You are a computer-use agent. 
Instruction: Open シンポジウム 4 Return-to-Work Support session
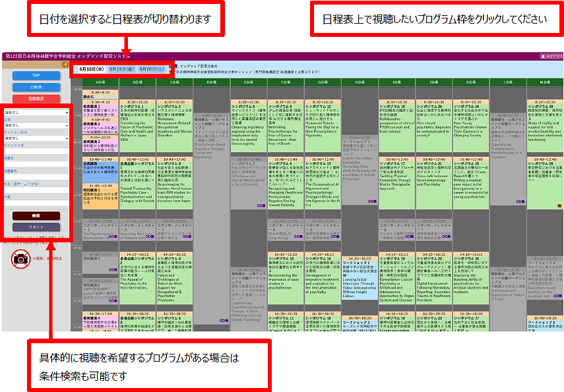174,277
